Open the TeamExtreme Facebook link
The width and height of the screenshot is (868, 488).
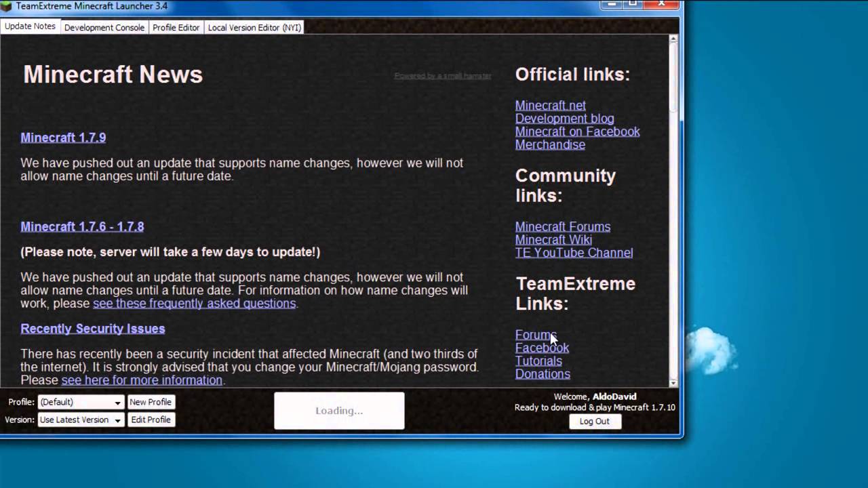(542, 348)
